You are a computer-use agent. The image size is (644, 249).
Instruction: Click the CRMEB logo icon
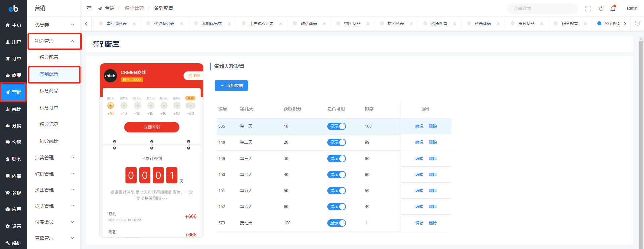pyautogui.click(x=13, y=9)
